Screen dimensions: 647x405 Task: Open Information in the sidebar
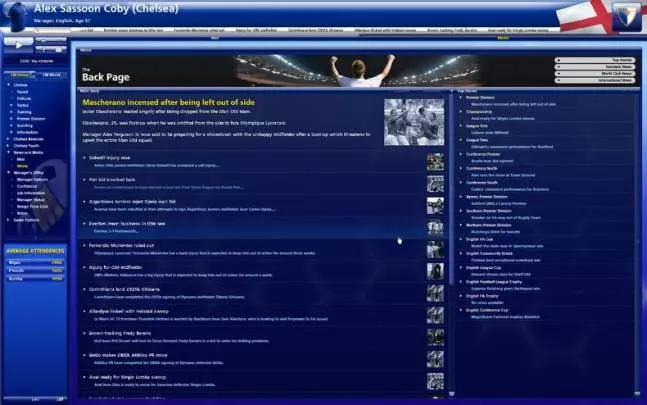pos(27,132)
